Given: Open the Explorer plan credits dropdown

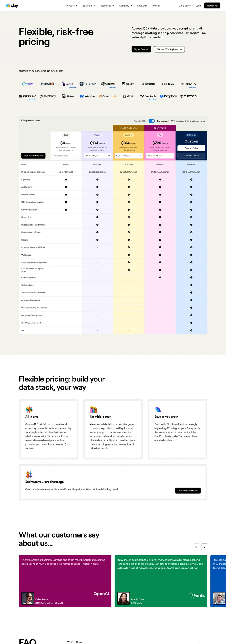Looking at the screenshot, I should pos(129,156).
